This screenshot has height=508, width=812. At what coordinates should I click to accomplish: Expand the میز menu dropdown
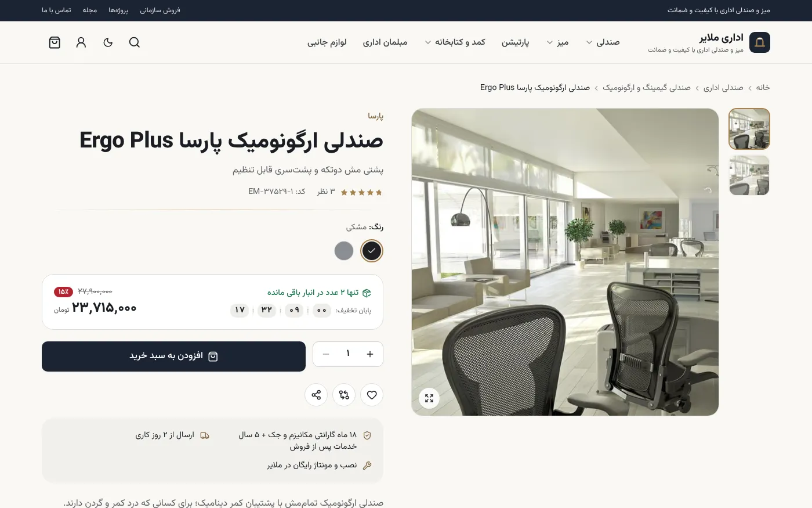coord(557,42)
